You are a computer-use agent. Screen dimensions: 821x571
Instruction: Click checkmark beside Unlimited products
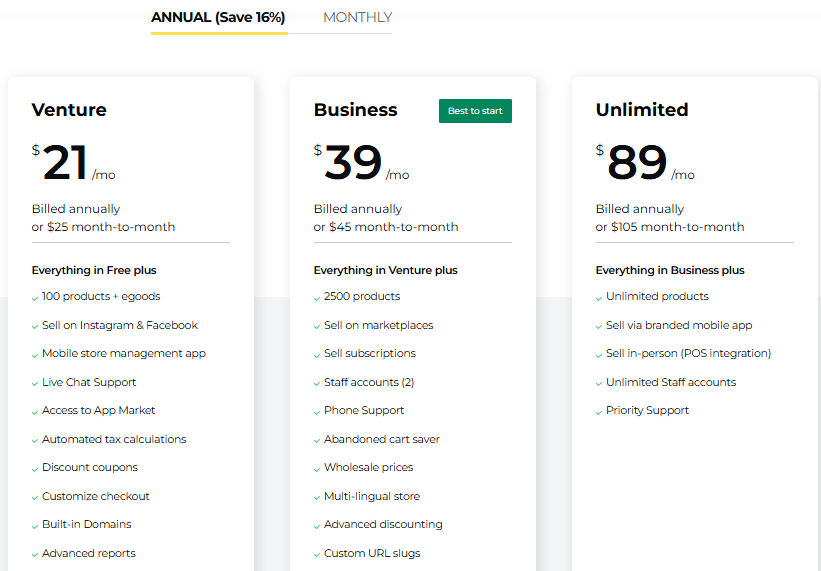pos(598,298)
